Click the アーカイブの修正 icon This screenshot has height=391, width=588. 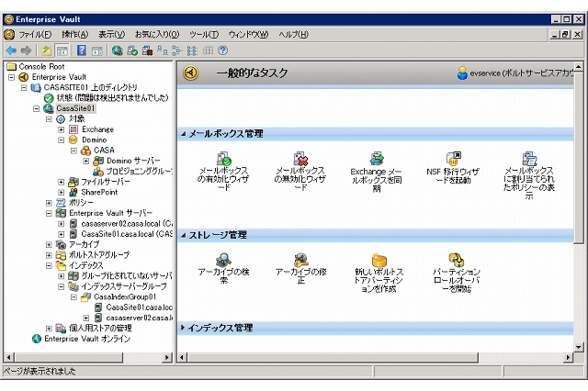pyautogui.click(x=300, y=260)
